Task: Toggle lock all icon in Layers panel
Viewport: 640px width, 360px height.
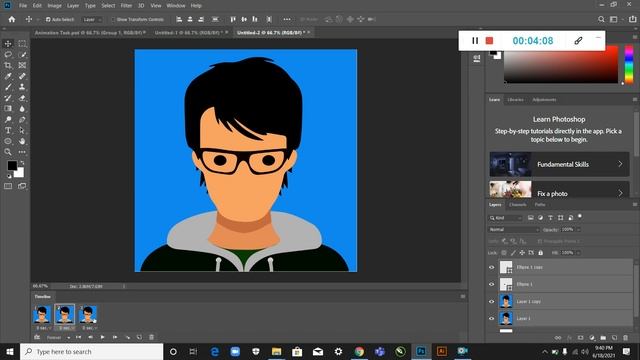Action: coord(540,253)
